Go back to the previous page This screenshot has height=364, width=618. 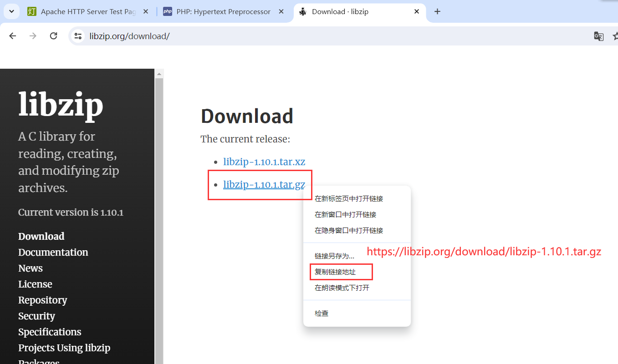pyautogui.click(x=12, y=36)
